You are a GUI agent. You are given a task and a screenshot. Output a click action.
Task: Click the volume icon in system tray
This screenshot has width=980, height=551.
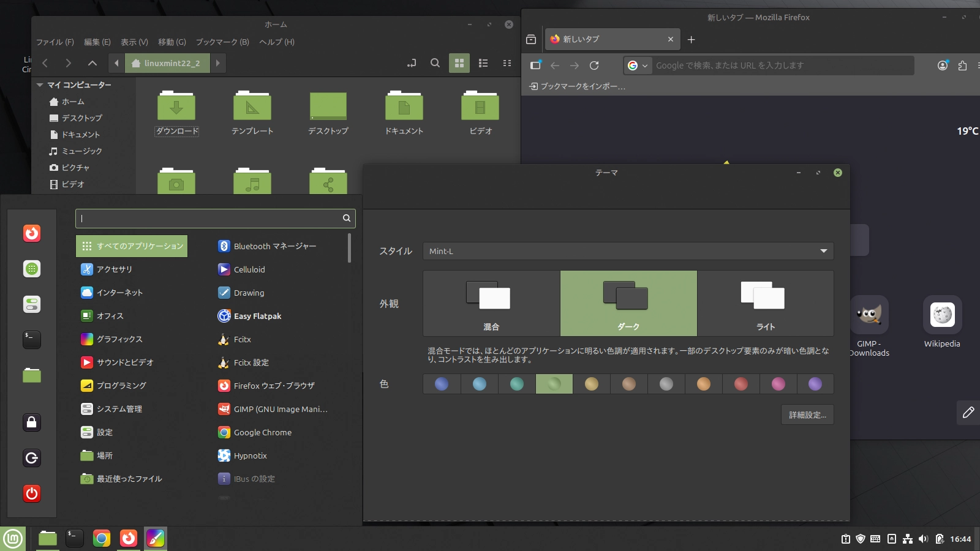923,539
